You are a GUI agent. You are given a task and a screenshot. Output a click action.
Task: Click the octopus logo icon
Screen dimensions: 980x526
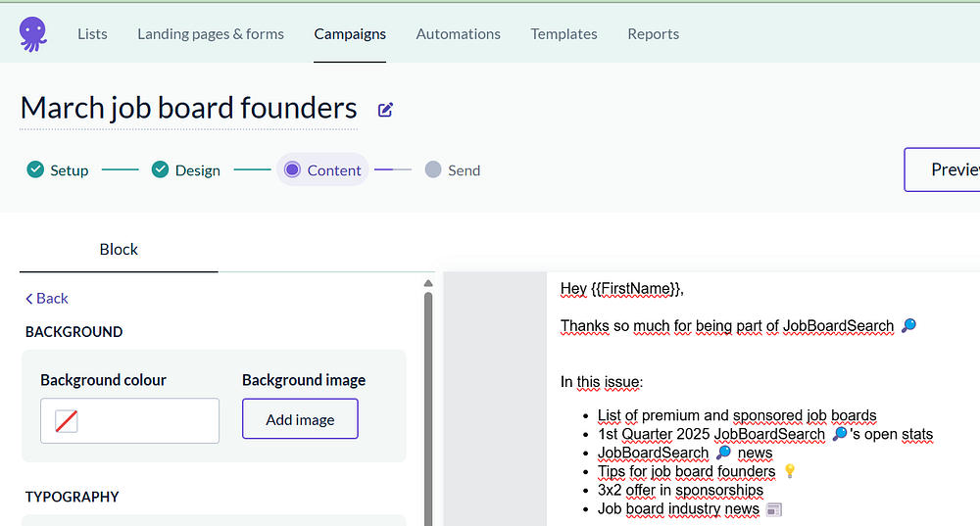pyautogui.click(x=32, y=33)
